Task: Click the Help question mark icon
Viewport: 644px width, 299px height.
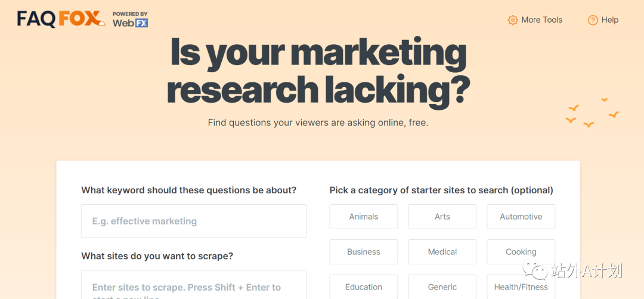Action: pyautogui.click(x=593, y=20)
